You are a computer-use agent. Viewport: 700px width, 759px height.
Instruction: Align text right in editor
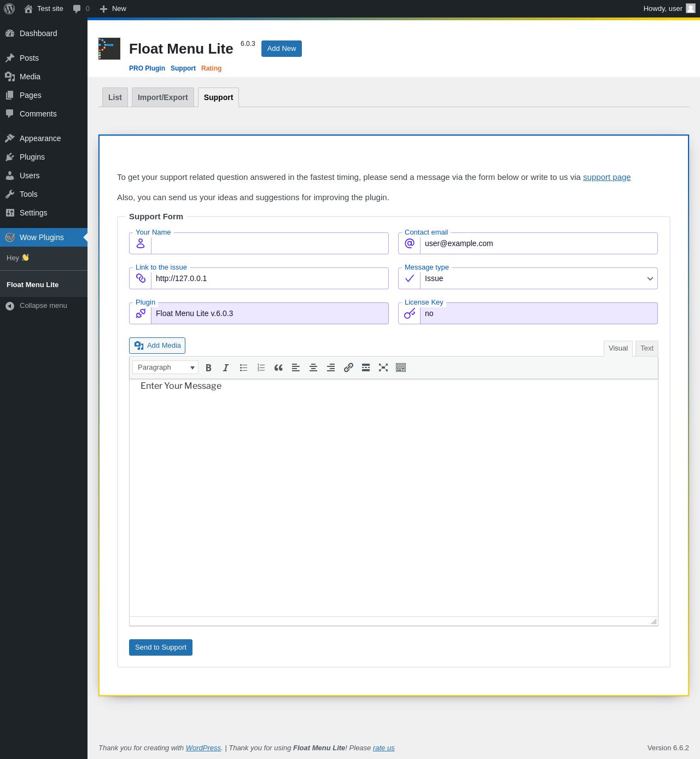pos(331,367)
